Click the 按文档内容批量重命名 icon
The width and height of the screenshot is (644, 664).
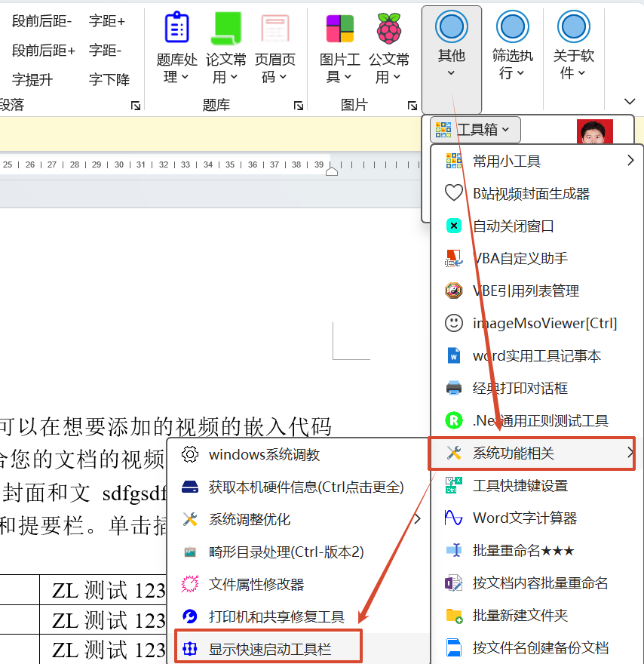tap(454, 583)
